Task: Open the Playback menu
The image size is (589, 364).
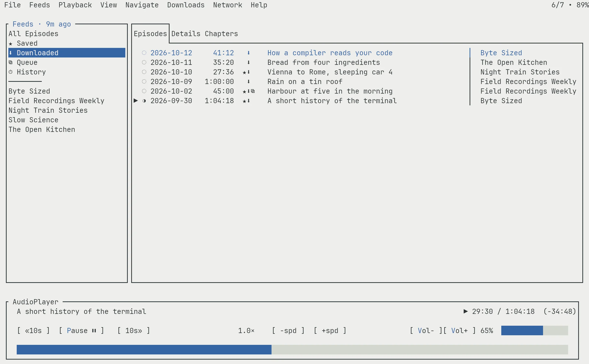Action: point(75,5)
